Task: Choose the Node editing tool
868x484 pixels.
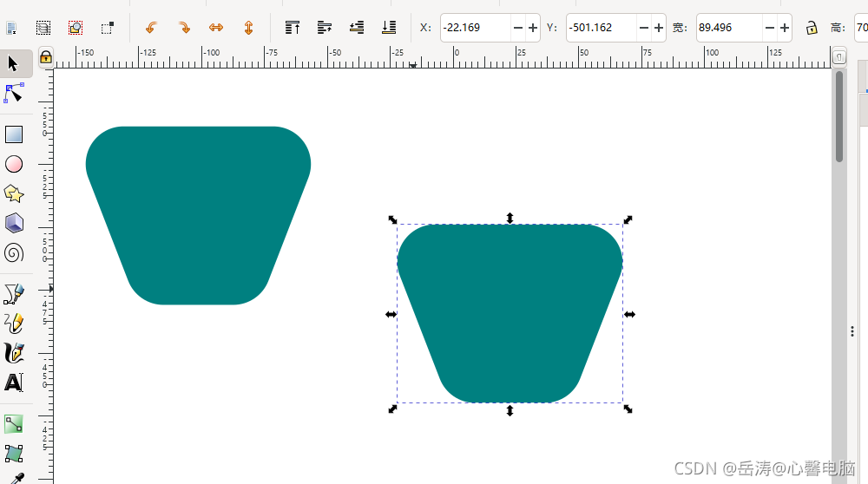Action: (x=14, y=93)
